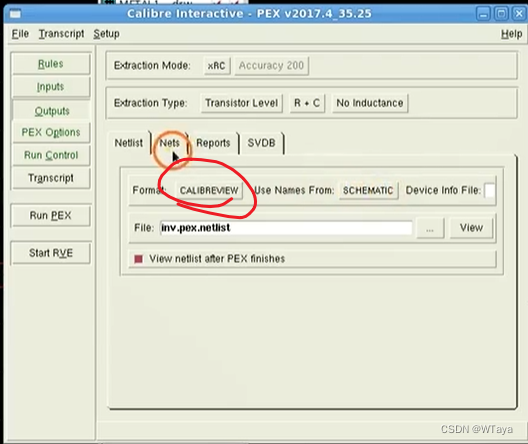Close the Calibre Interactive PEX window

519,14
